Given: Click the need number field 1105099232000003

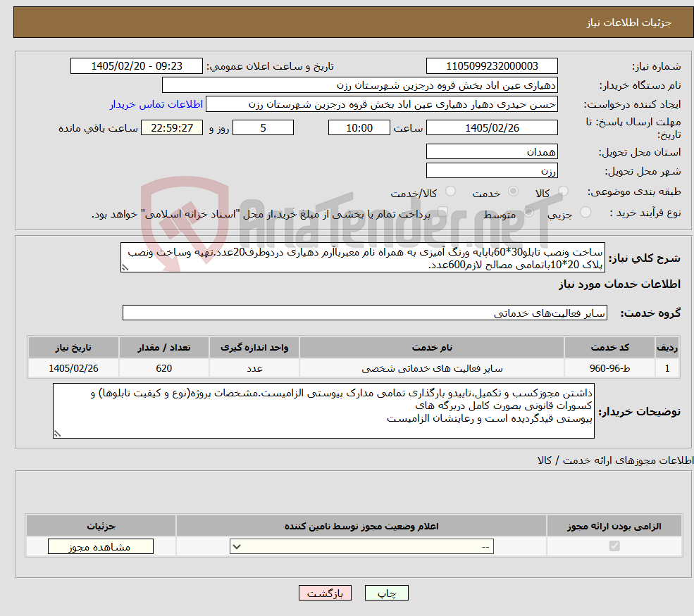Looking at the screenshot, I should coord(492,66).
